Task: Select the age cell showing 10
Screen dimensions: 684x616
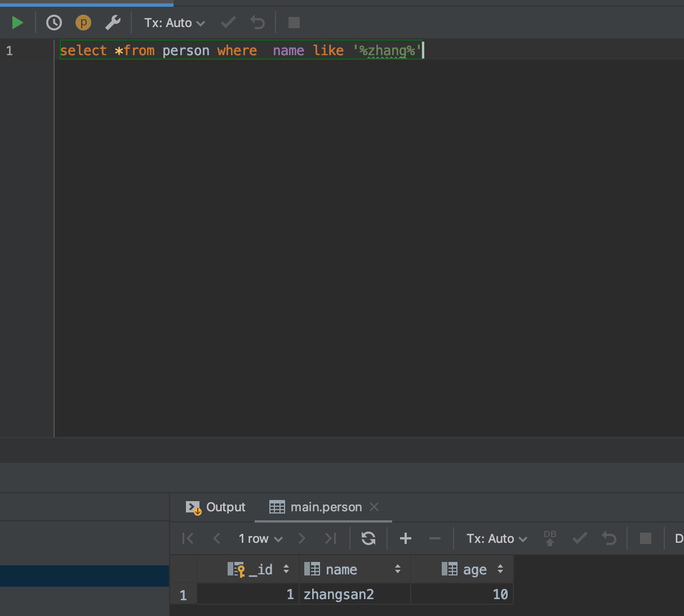Action: [x=462, y=594]
